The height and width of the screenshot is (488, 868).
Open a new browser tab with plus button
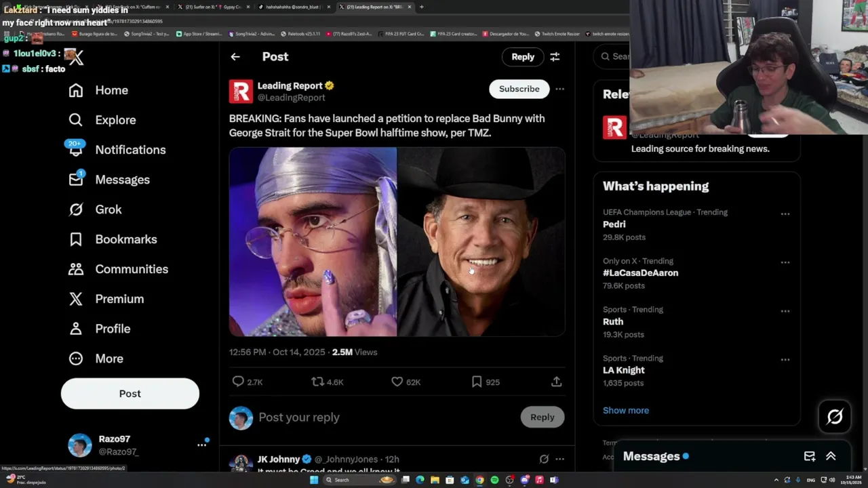(x=421, y=7)
